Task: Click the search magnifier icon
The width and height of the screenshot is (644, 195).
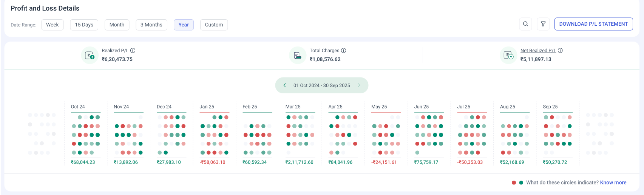Action: [x=525, y=24]
